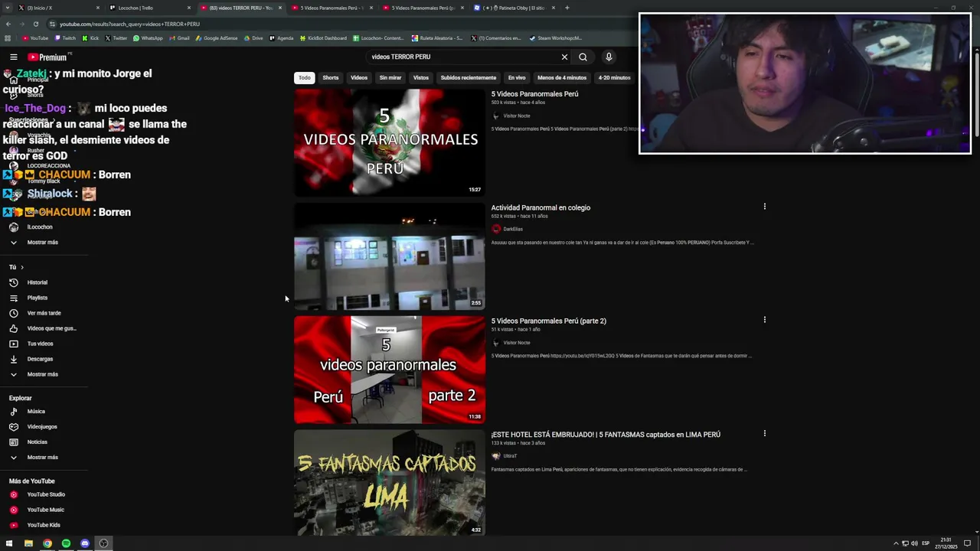Open Spotify from the Windows taskbar
This screenshot has width=980, height=551.
pos(66,543)
